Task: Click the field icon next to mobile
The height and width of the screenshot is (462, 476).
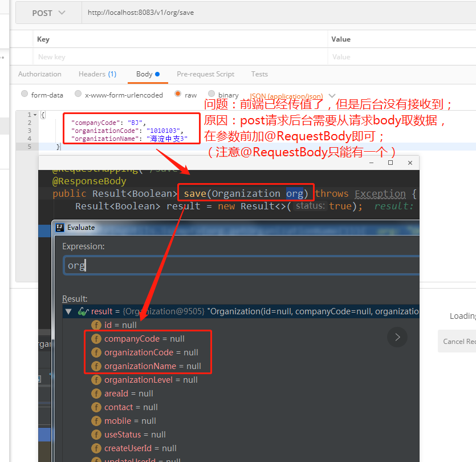Action: point(96,421)
